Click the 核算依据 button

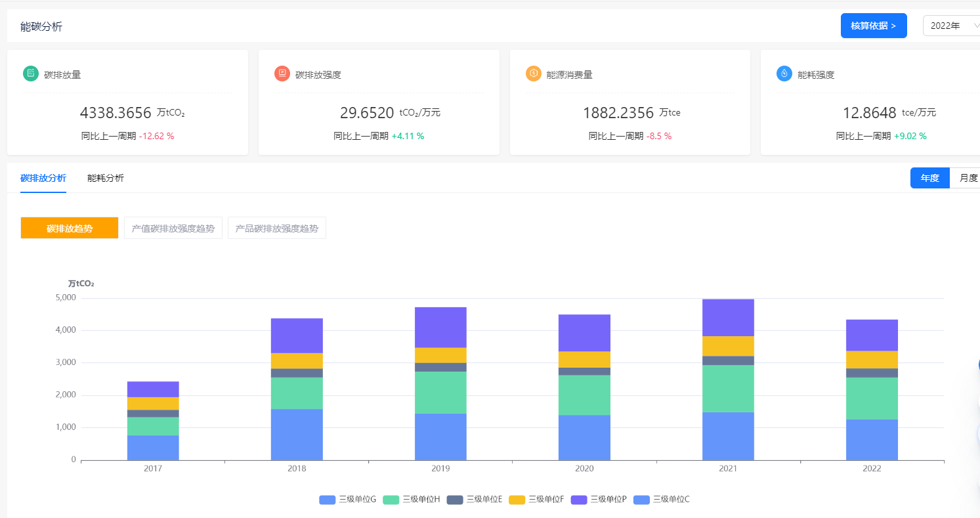point(874,26)
